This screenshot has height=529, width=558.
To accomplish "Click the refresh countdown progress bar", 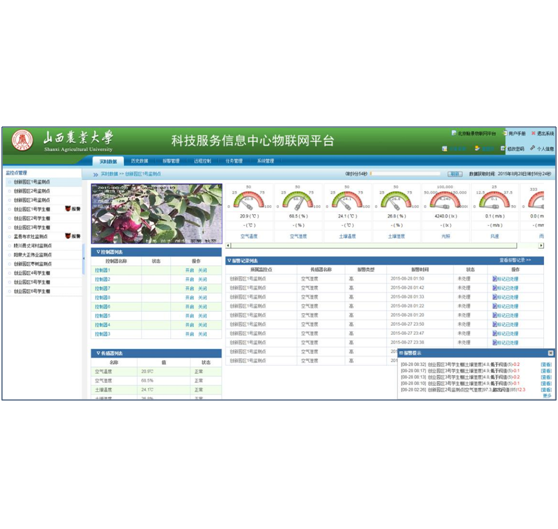I will coord(406,174).
